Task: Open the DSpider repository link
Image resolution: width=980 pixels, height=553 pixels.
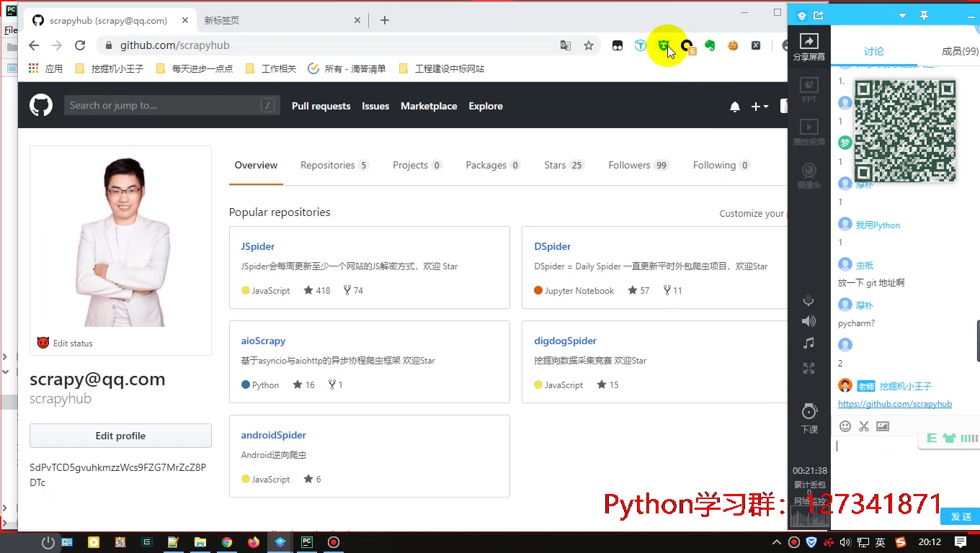Action: point(552,246)
